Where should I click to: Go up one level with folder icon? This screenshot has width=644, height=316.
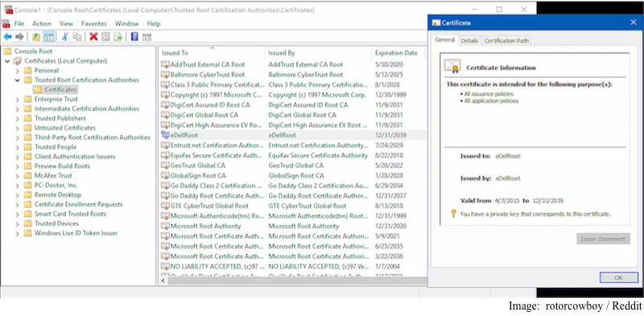coord(36,37)
